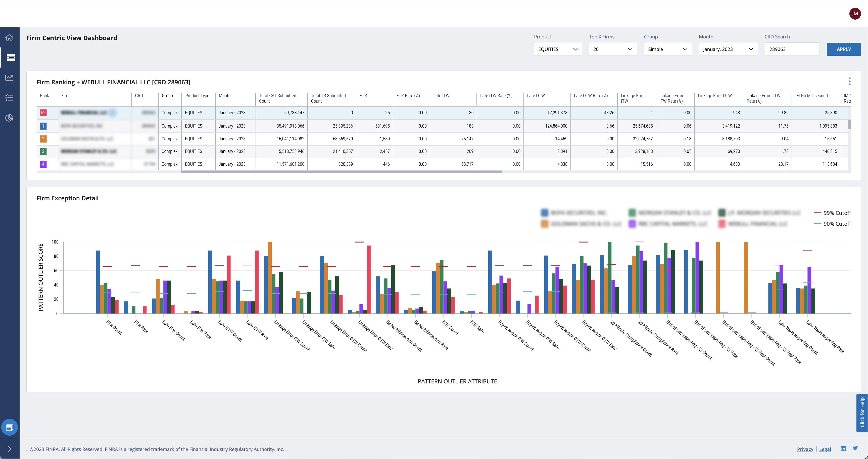Viewport: 868px width, 459px height.
Task: Open the Click for Help tab
Action: click(862, 413)
